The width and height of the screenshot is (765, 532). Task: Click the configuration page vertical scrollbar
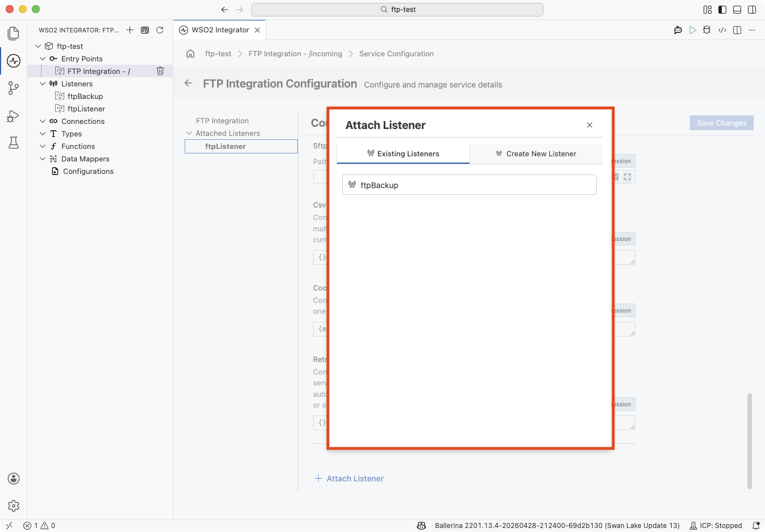pyautogui.click(x=749, y=441)
